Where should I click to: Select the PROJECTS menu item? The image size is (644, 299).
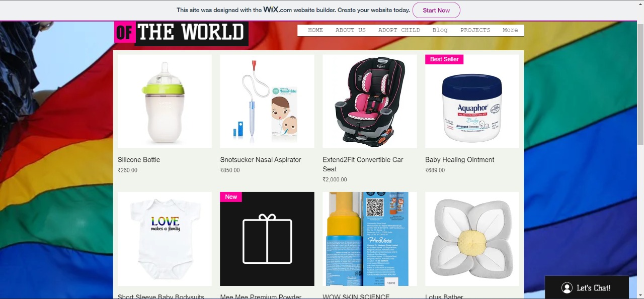tap(475, 30)
